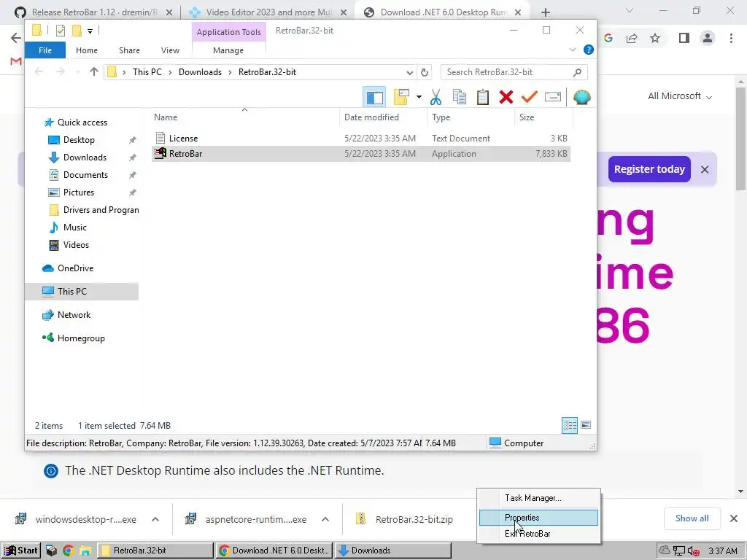Open Videos in navigation pane
This screenshot has width=747, height=560.
click(x=76, y=245)
